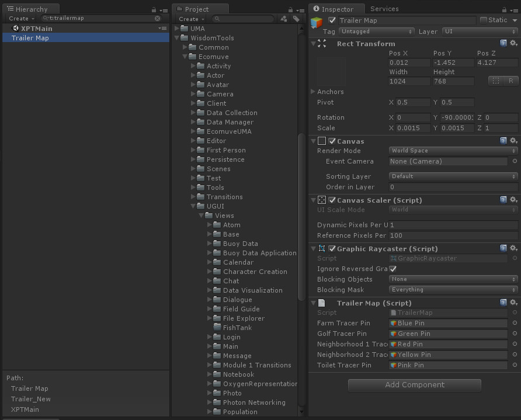Open Trailer Map script help reference
This screenshot has height=420, width=521.
point(503,303)
